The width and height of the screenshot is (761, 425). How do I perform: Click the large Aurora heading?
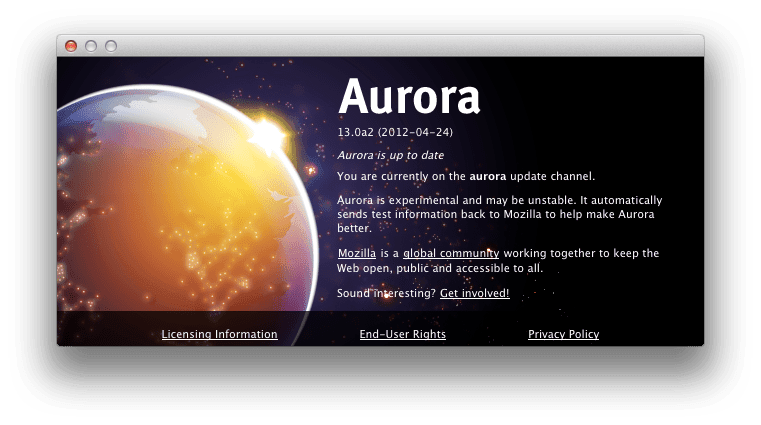click(409, 97)
